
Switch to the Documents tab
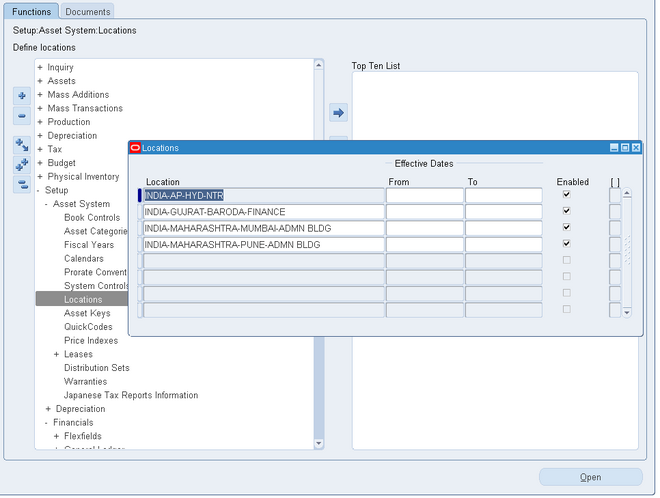coord(88,12)
